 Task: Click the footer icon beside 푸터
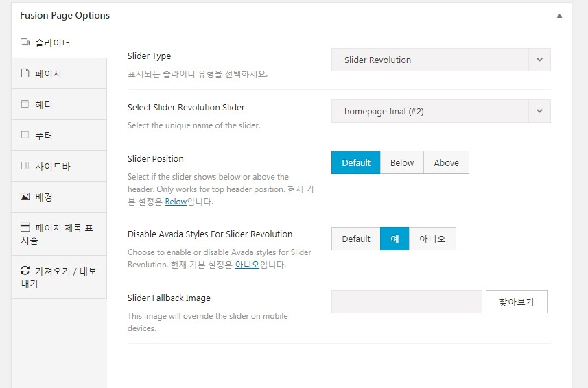coord(25,135)
